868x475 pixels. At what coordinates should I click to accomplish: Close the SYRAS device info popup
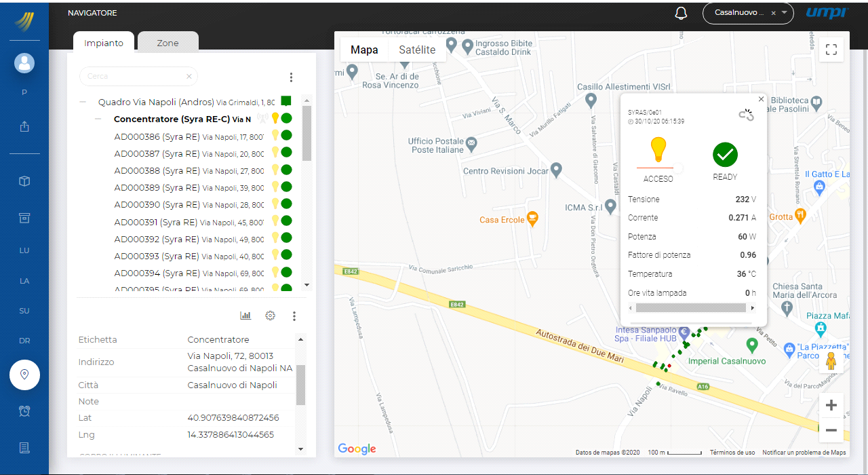coord(761,99)
